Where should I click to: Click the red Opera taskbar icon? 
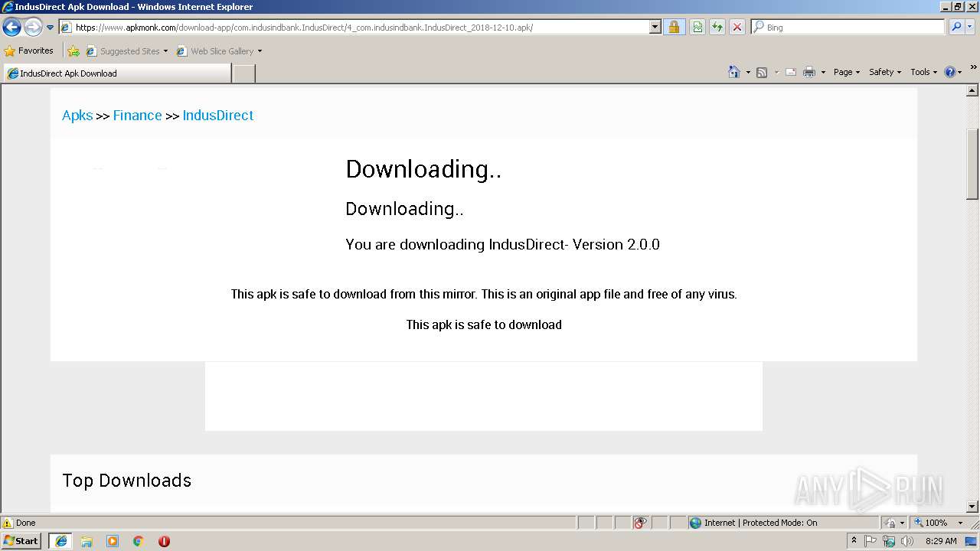tap(164, 541)
